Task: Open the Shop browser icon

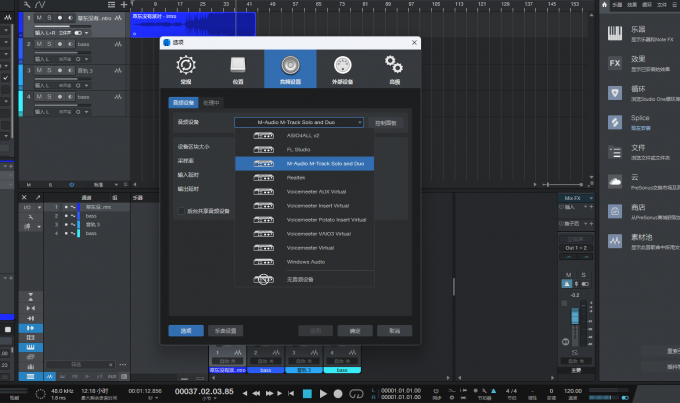Action: click(x=615, y=211)
